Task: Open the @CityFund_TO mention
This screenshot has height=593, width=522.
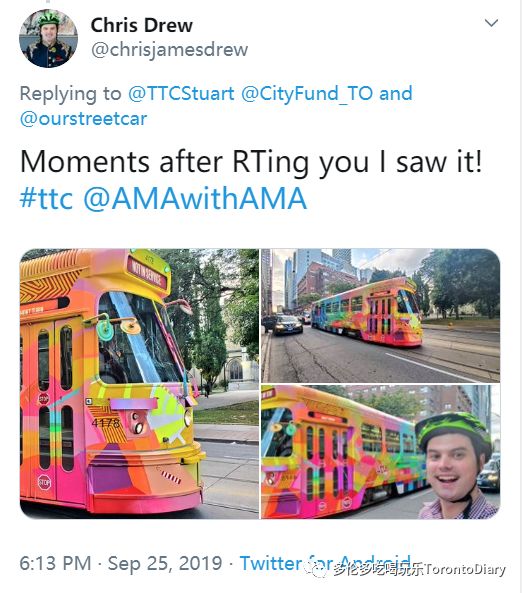Action: (307, 93)
